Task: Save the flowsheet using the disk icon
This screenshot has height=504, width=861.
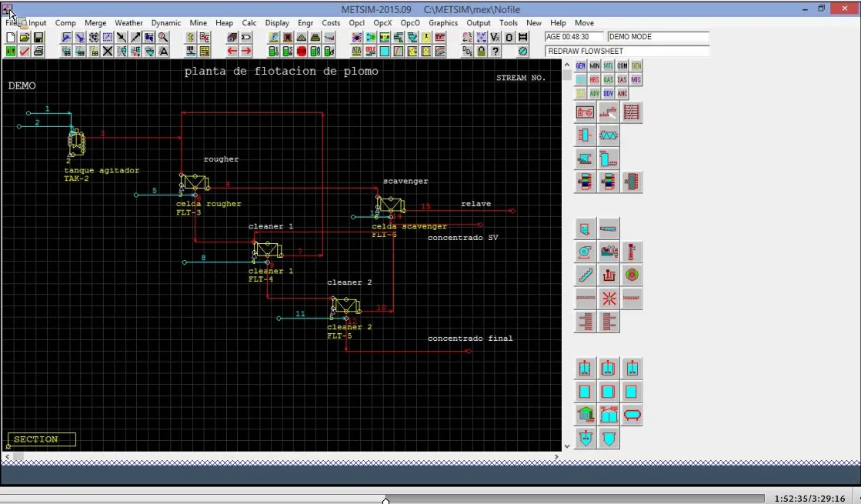Action: click(38, 36)
